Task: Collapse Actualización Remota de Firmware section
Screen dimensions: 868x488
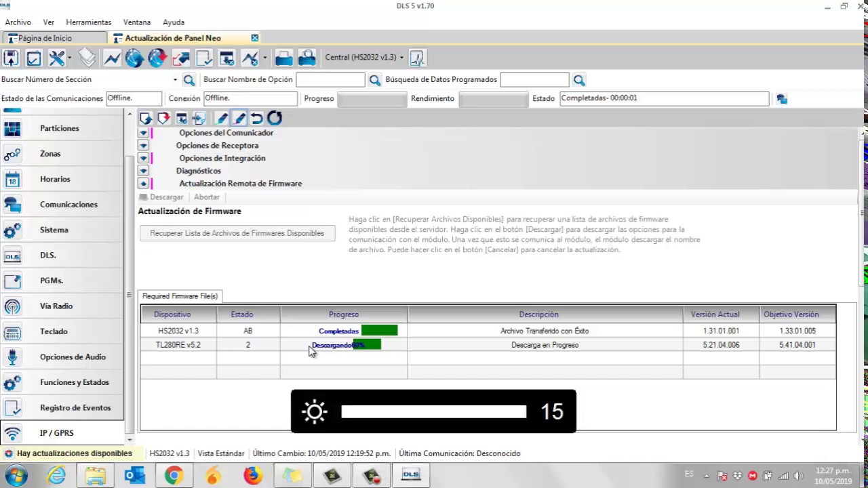Action: click(143, 184)
